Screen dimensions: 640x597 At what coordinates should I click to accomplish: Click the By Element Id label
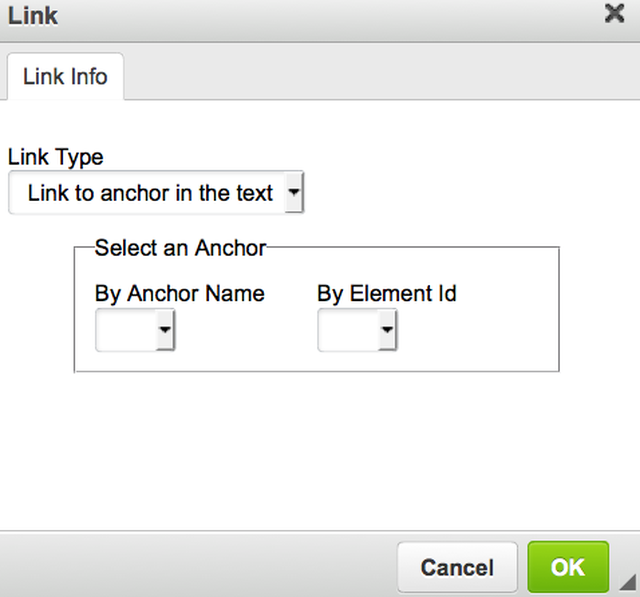coord(387,293)
